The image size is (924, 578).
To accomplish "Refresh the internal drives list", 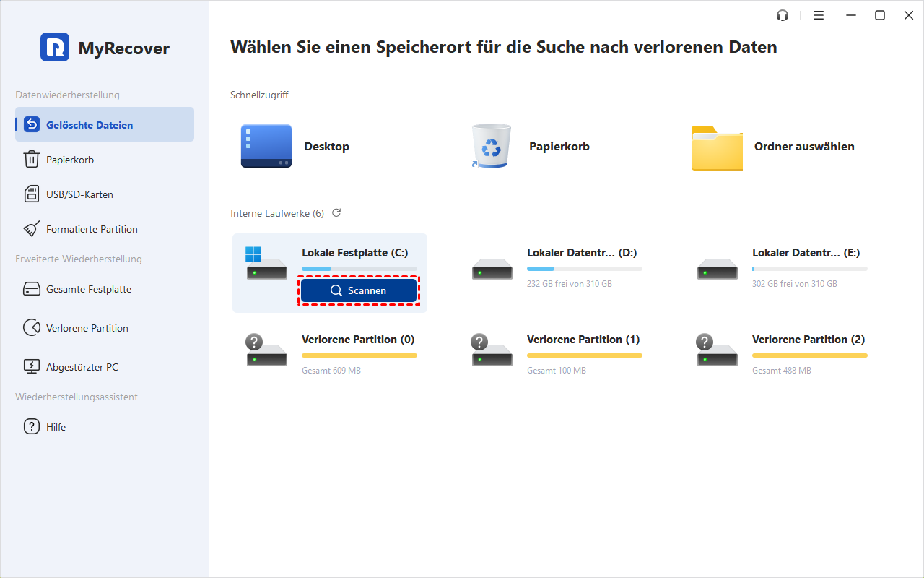I will (x=336, y=213).
